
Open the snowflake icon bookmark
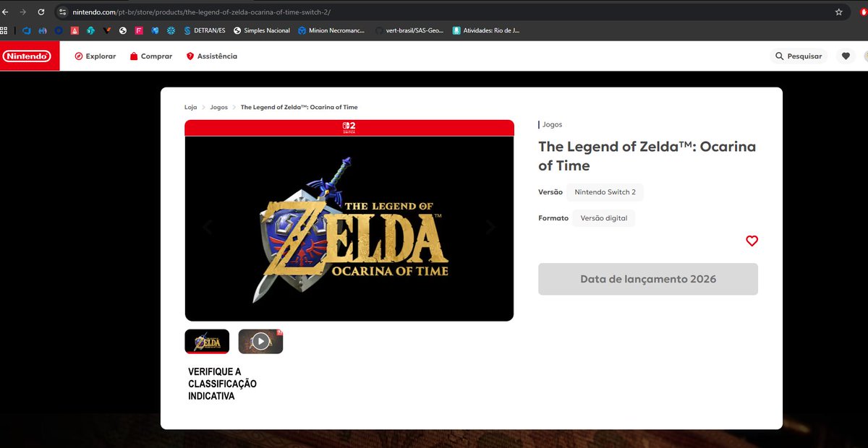pos(171,30)
